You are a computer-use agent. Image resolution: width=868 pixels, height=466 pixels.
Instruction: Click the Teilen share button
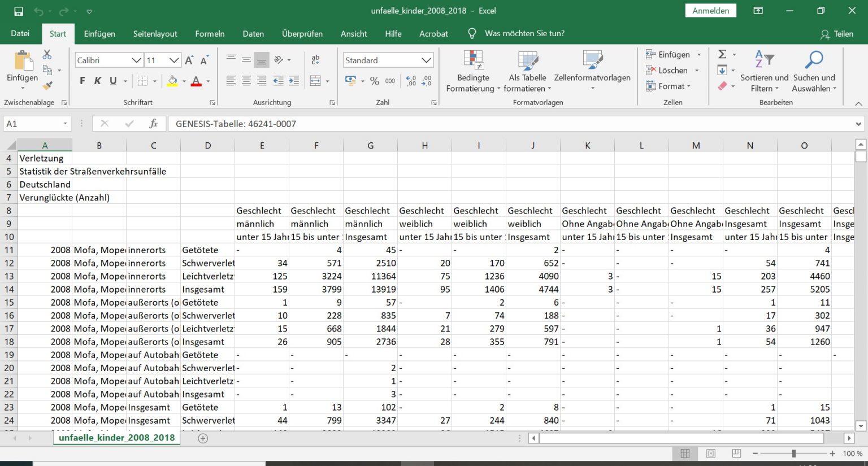pos(837,34)
